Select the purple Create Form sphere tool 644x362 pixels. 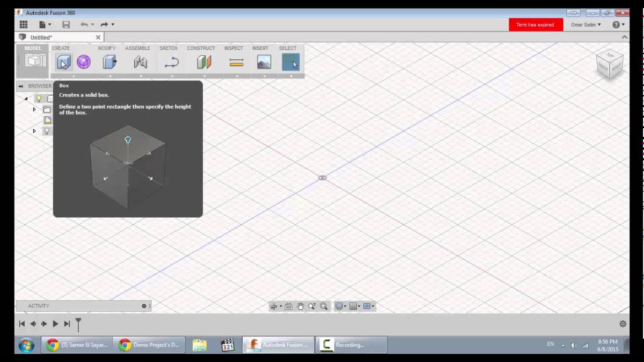point(84,62)
